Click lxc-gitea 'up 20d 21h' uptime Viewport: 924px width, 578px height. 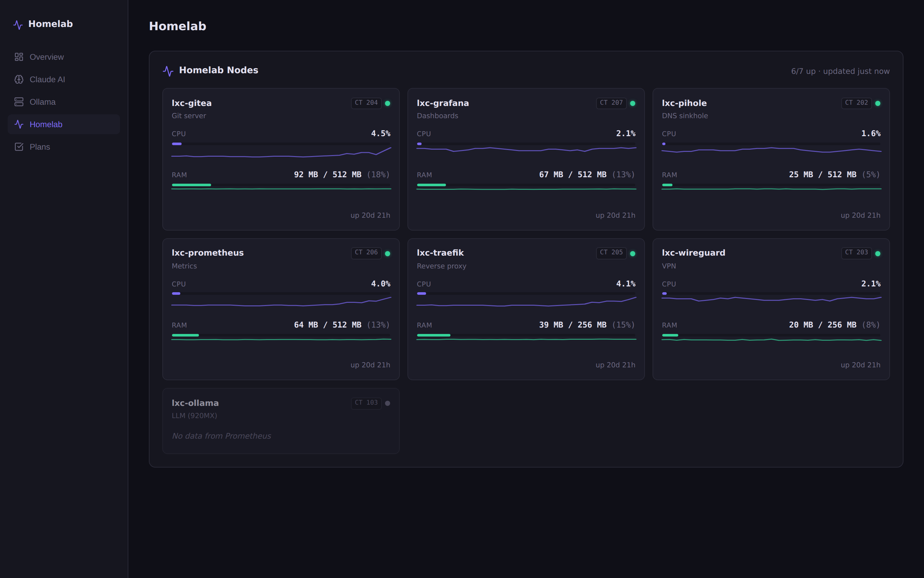point(370,215)
